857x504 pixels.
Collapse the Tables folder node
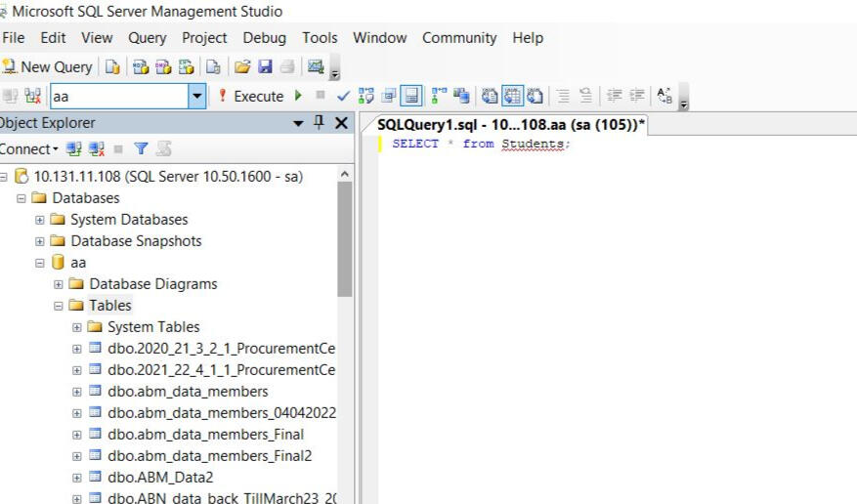[x=59, y=306]
